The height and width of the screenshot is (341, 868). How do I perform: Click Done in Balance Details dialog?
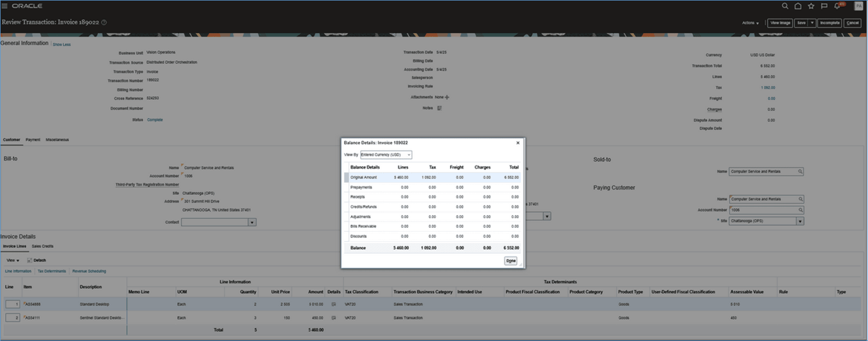coord(510,261)
